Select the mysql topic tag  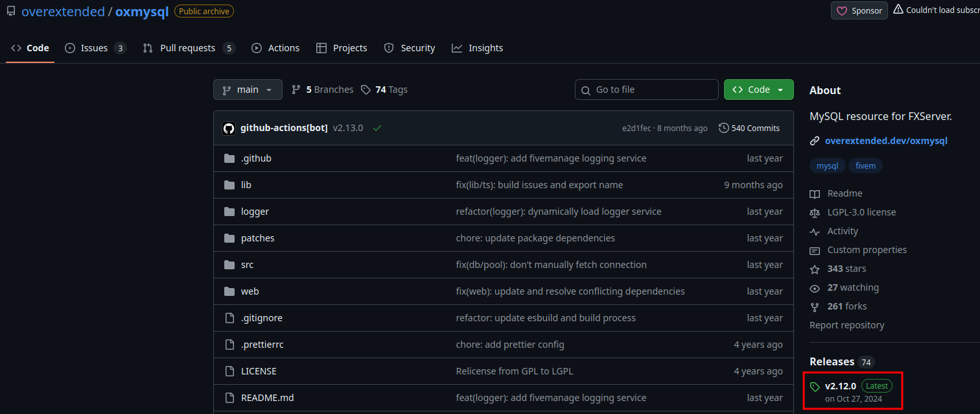827,166
